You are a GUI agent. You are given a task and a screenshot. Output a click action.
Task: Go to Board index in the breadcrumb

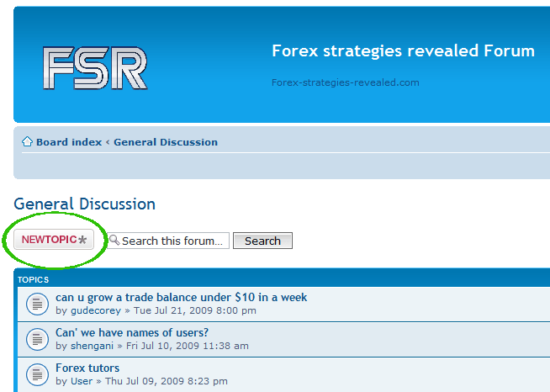pos(68,142)
